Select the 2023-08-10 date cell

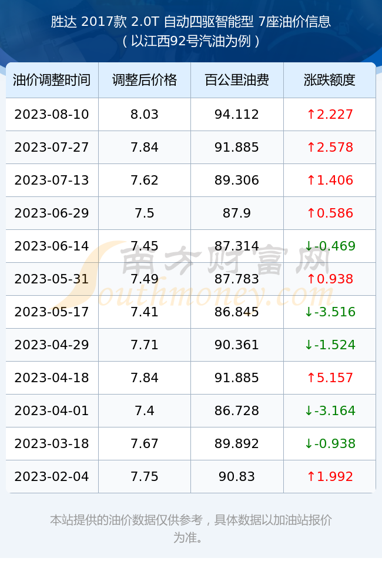(52, 115)
